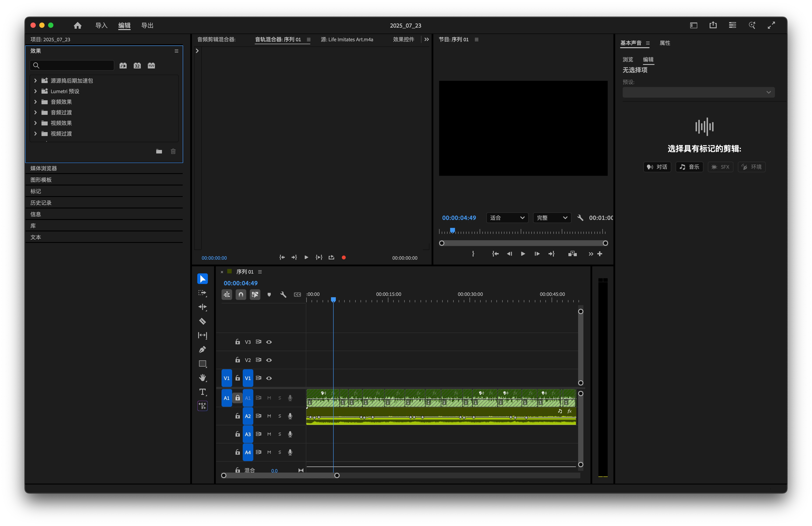The height and width of the screenshot is (526, 812).
Task: Click the home icon in top bar
Action: pos(77,26)
